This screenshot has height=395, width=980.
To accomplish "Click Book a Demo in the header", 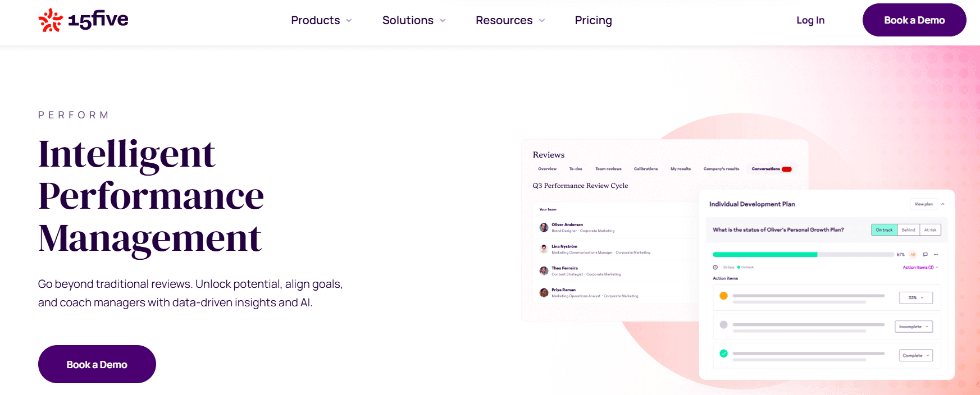I will [x=914, y=20].
